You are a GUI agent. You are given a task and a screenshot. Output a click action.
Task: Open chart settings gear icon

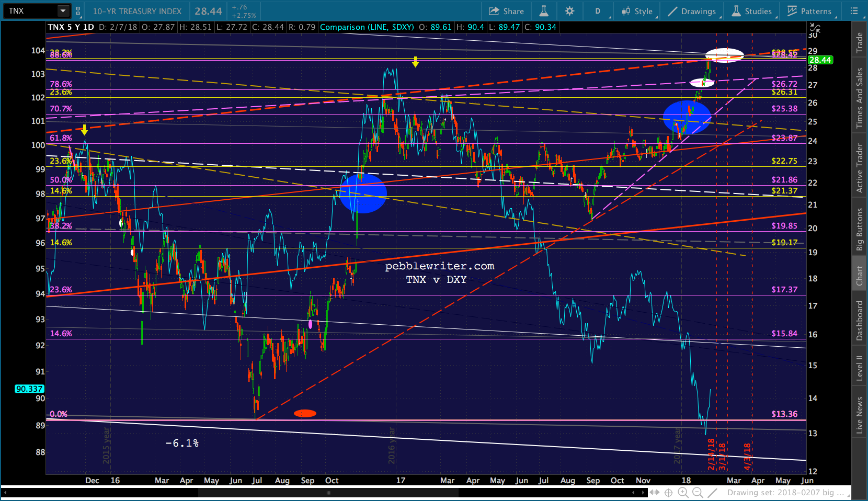[x=569, y=11]
